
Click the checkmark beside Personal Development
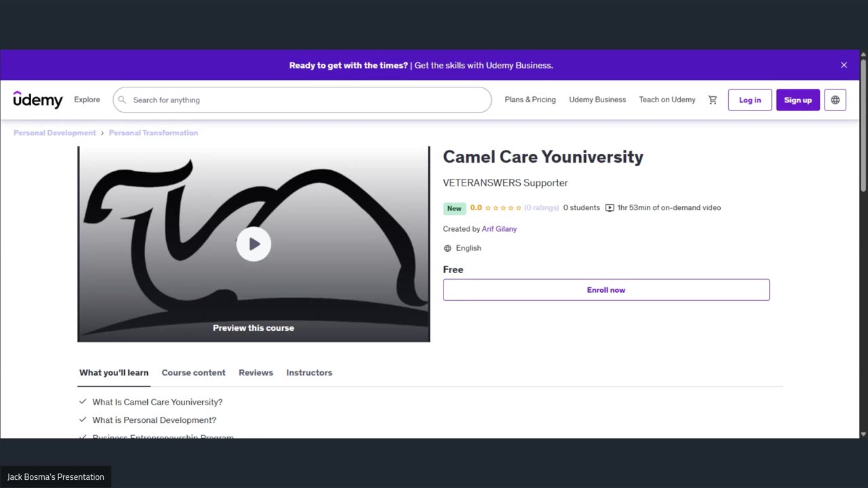pyautogui.click(x=83, y=420)
